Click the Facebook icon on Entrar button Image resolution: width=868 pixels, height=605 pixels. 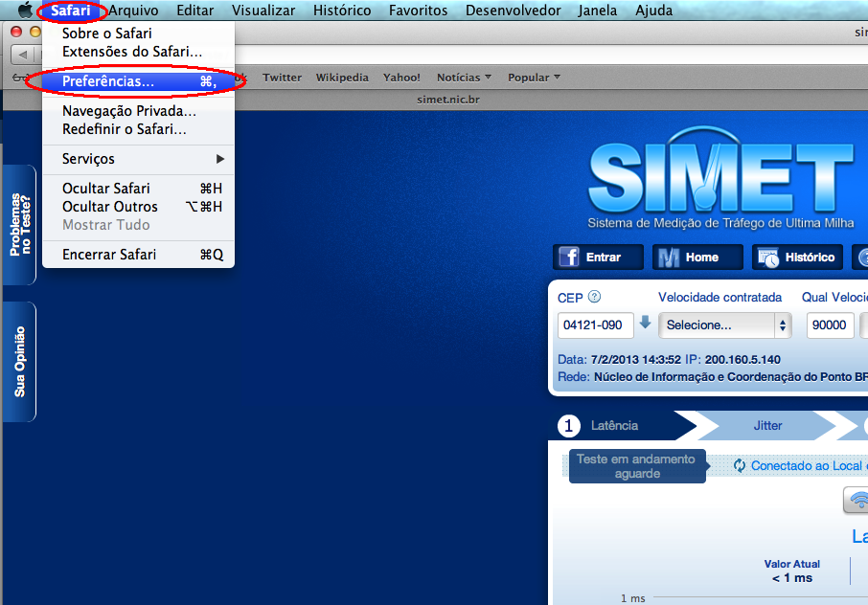click(x=568, y=257)
